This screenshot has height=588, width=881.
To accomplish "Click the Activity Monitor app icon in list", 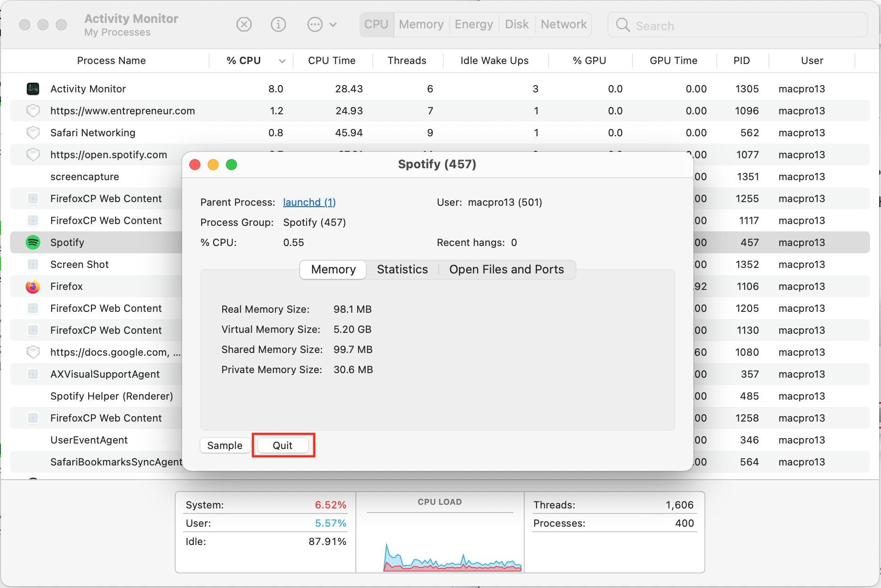I will coord(33,89).
